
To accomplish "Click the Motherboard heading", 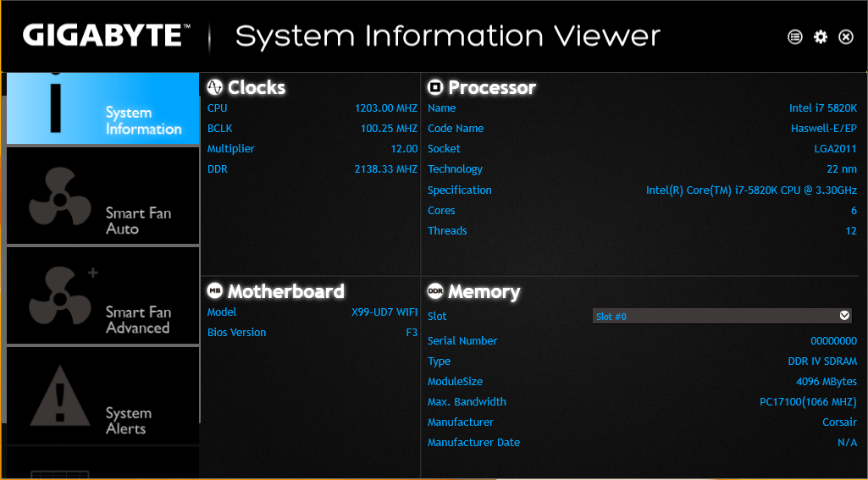I will coord(285,291).
